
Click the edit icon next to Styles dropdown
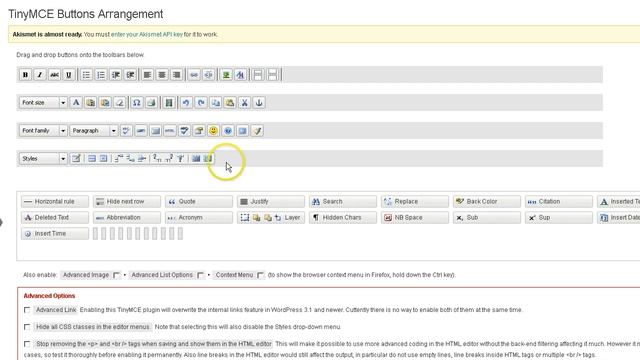tap(76, 158)
